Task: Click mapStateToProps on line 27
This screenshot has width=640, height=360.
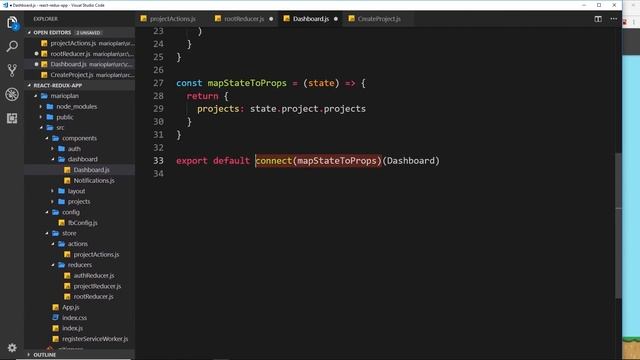Action: coord(247,83)
